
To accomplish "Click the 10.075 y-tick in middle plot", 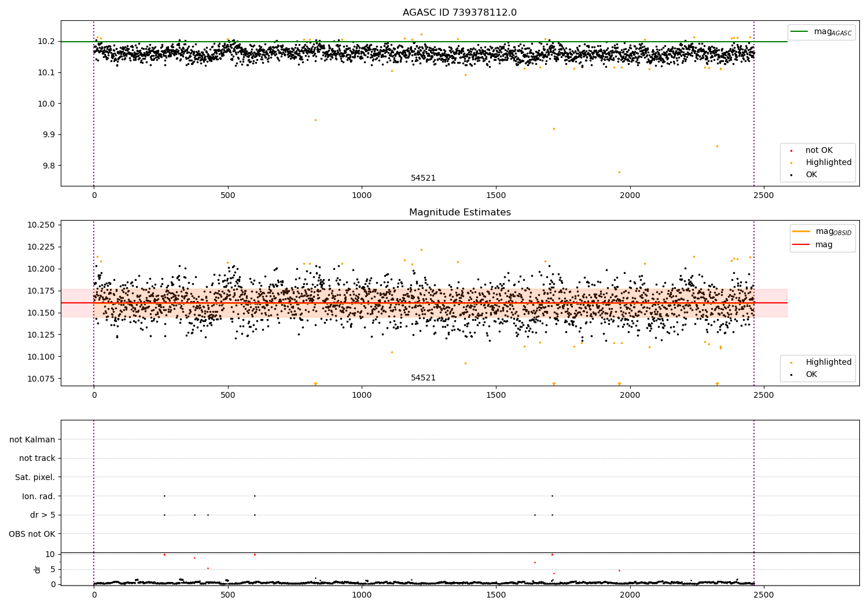I will coord(41,379).
